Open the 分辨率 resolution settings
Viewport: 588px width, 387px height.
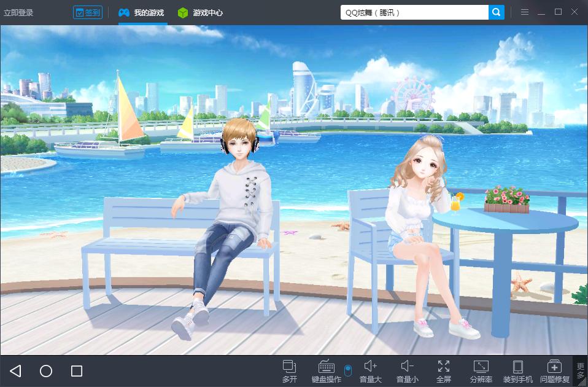coord(481,371)
